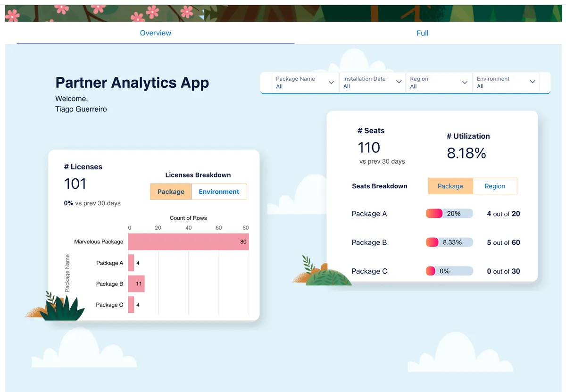
Task: Click the seats count '110'
Action: (369, 148)
